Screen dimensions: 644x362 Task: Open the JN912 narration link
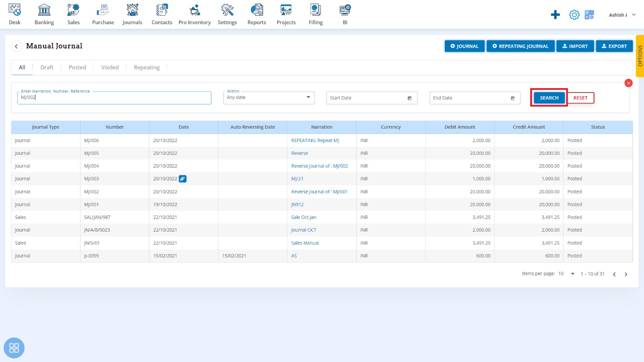coord(297,204)
